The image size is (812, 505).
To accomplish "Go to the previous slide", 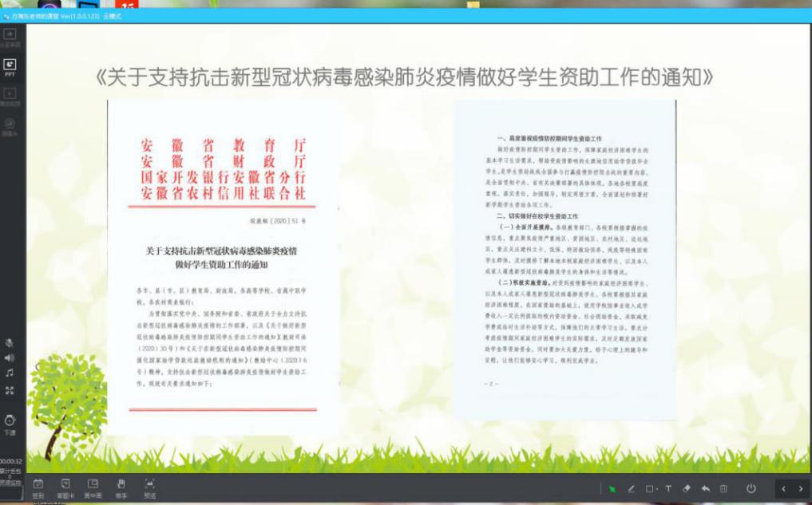I will coord(783,489).
